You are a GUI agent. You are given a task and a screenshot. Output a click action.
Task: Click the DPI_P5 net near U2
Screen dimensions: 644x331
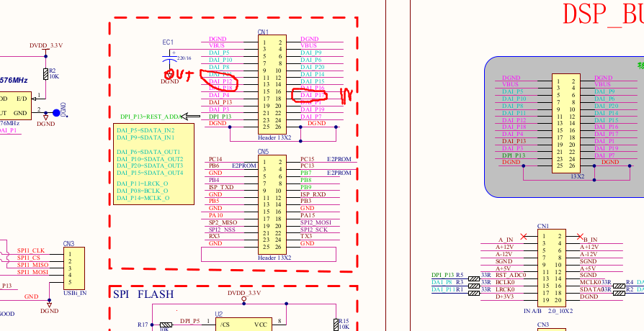(189, 321)
